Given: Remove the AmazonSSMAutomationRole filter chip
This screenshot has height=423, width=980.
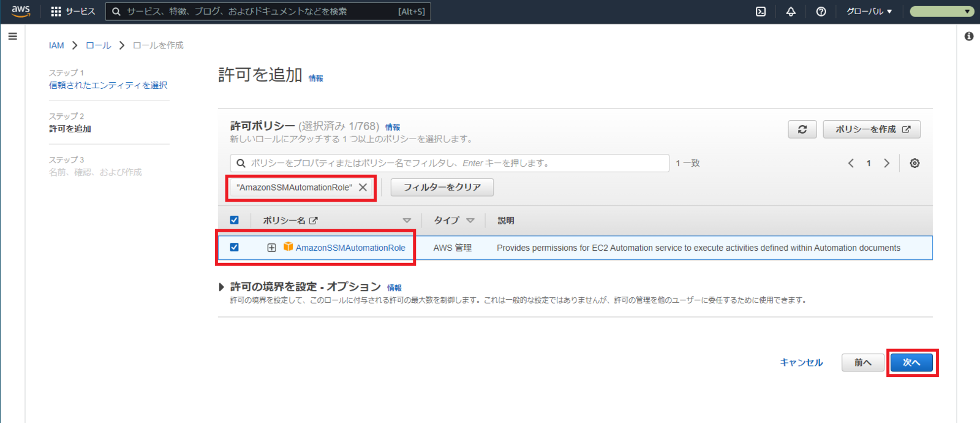Looking at the screenshot, I should coord(363,188).
